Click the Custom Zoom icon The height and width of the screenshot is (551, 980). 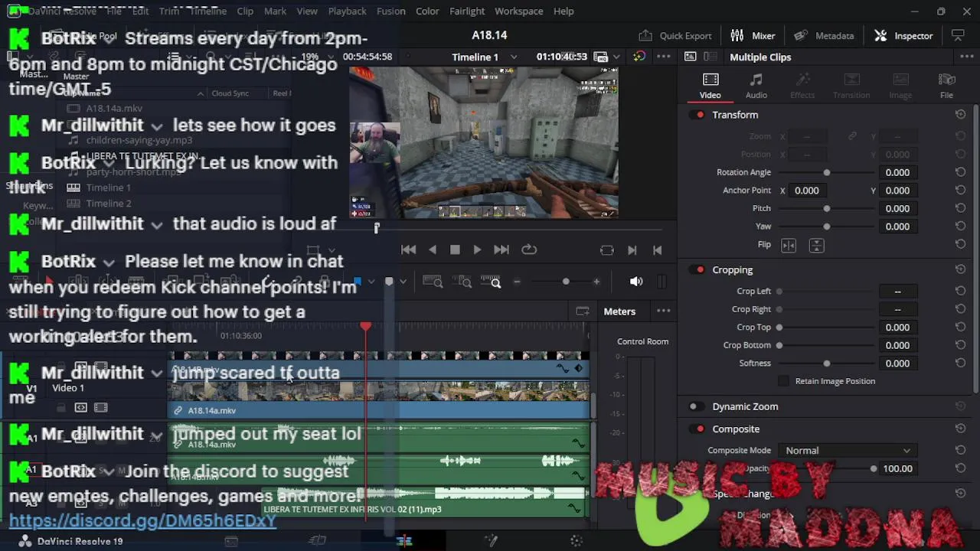490,282
